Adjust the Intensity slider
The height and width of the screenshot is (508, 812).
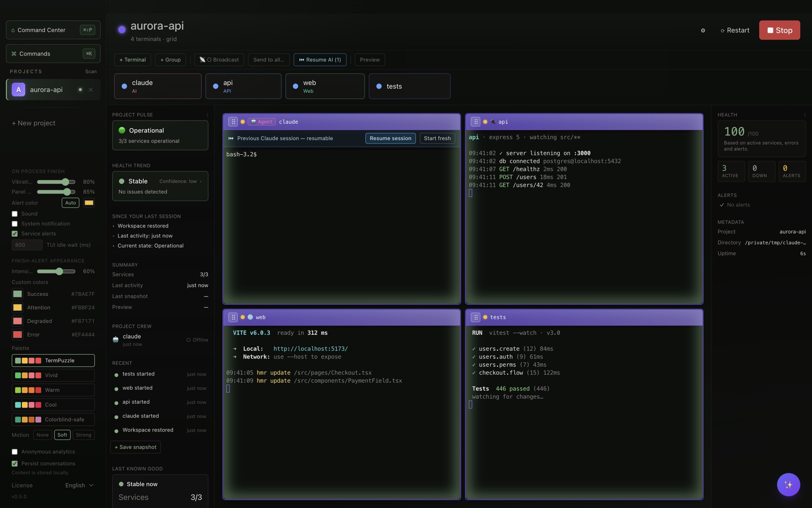[56, 271]
